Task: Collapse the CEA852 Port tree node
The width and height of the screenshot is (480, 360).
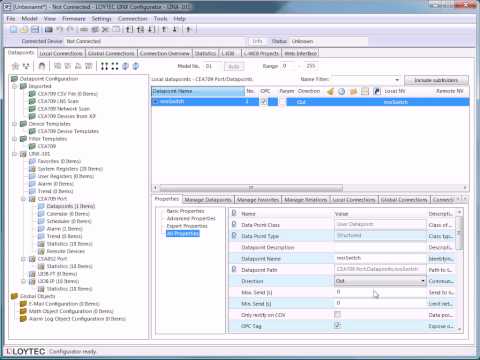Action: tap(23, 259)
